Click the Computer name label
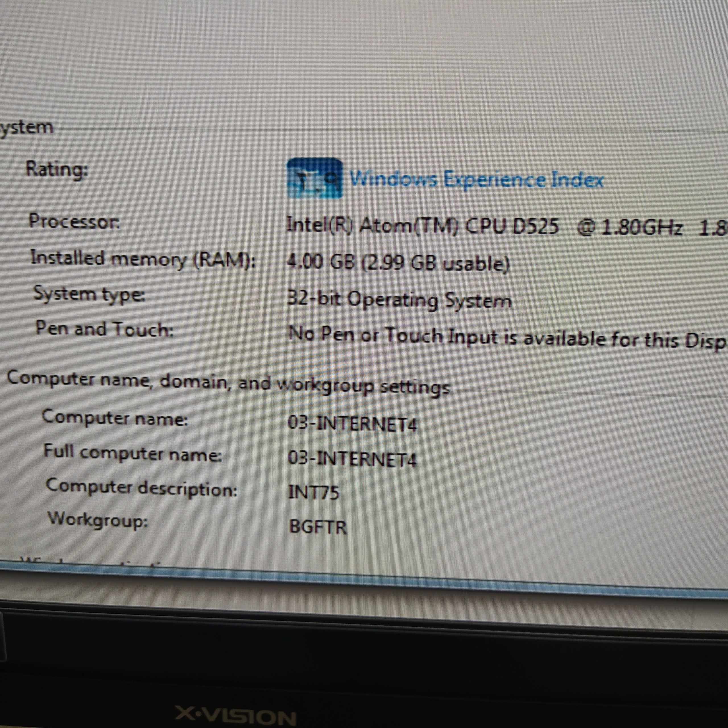The height and width of the screenshot is (728, 728). pos(115,418)
